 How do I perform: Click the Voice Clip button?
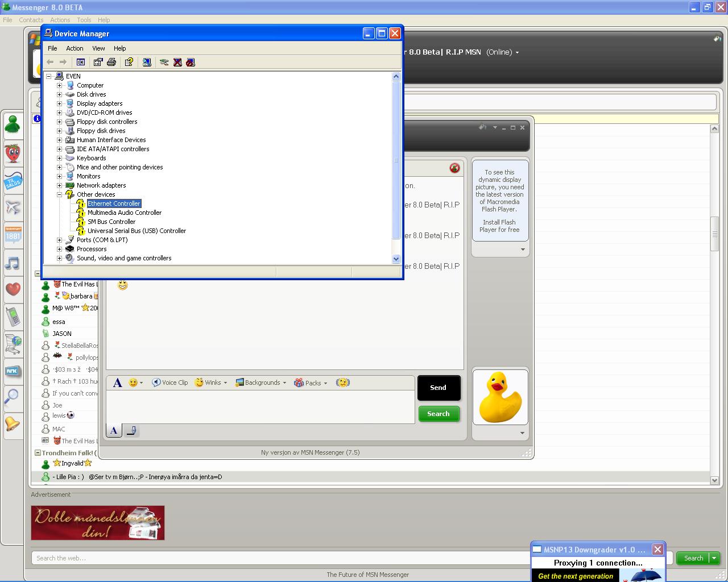pyautogui.click(x=169, y=383)
